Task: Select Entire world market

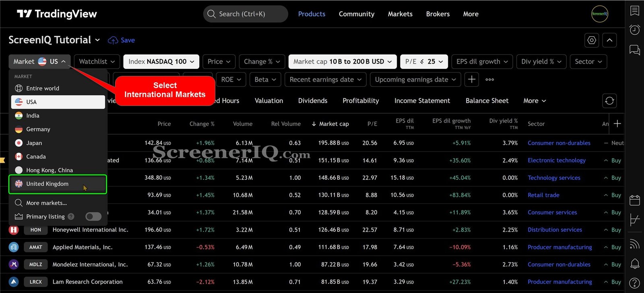Action: point(58,88)
